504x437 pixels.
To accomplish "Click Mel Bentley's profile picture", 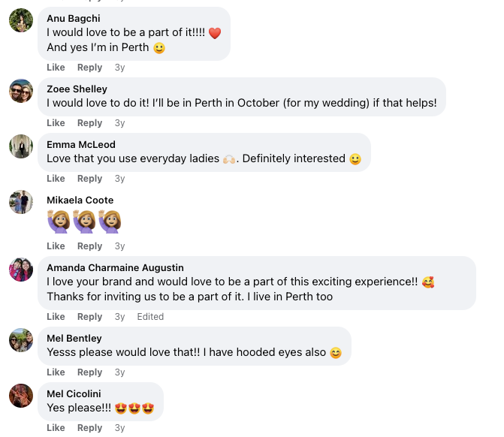I will (x=21, y=340).
